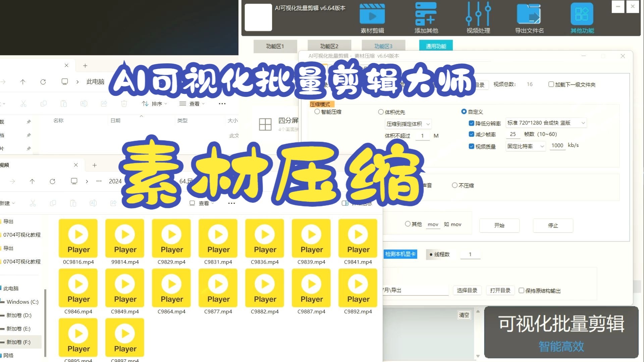Click the up arrow in upper Explorer window
This screenshot has height=362, width=644.
coord(23,82)
